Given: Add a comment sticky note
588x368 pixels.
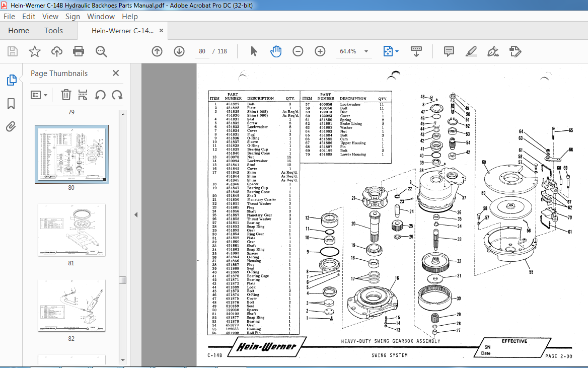Looking at the screenshot, I should 449,51.
